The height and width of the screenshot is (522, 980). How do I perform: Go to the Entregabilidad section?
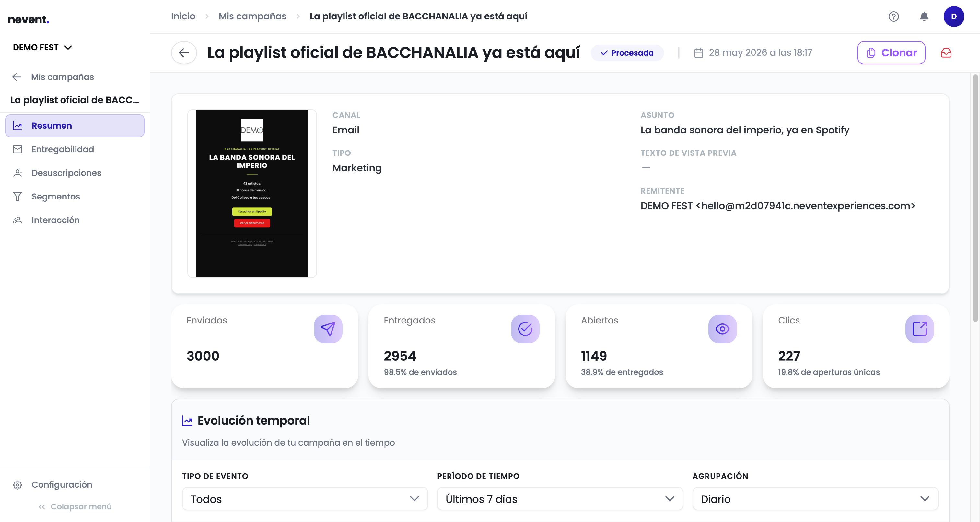75,149
